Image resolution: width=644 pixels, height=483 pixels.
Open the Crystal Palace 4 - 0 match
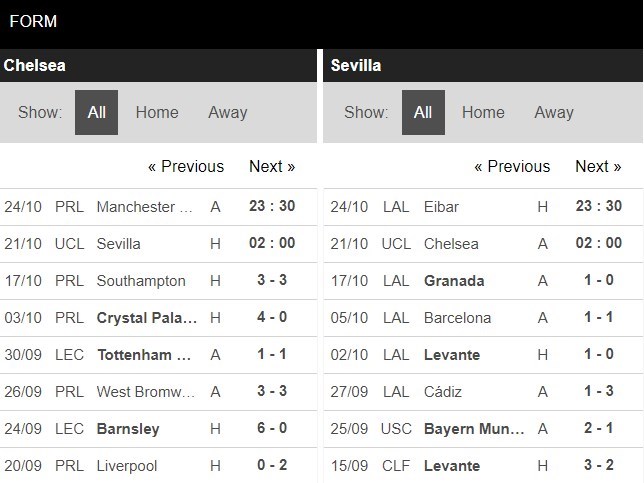click(x=159, y=318)
